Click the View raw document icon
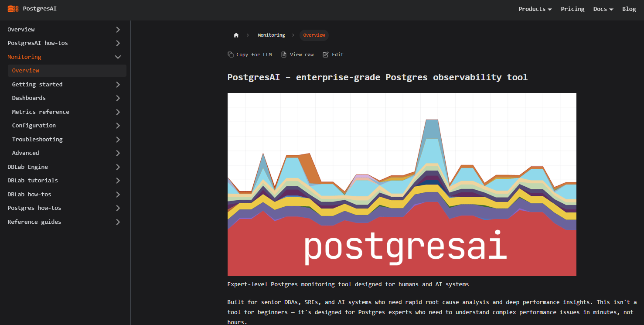The width and height of the screenshot is (644, 325). [x=284, y=55]
